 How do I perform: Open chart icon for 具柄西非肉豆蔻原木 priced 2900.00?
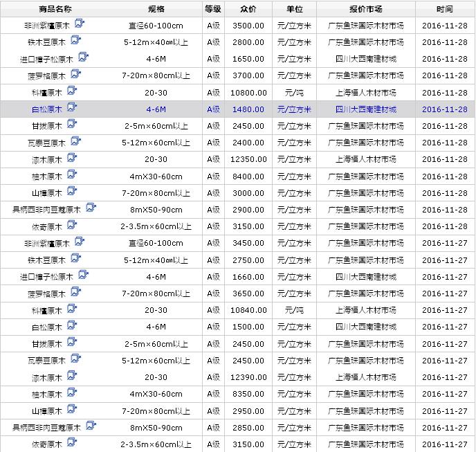90,208
